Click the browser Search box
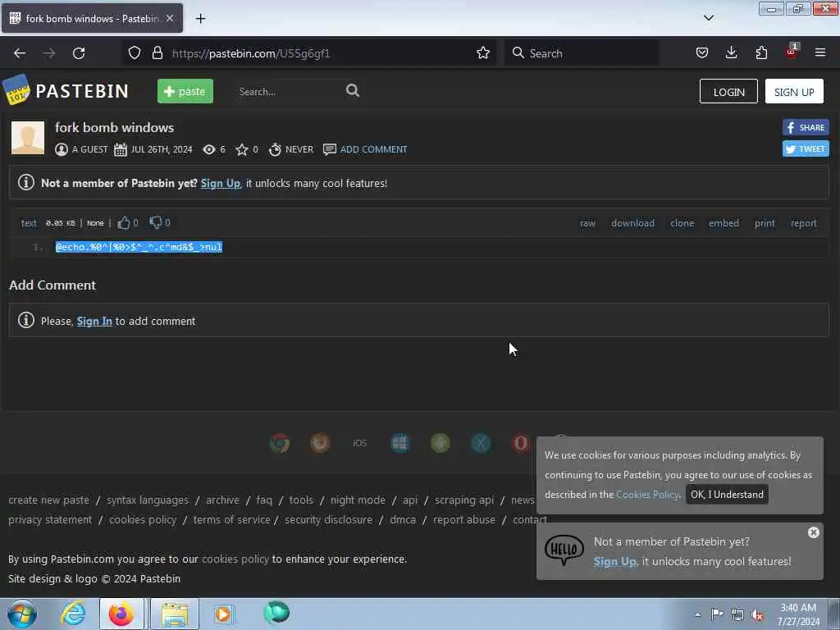The height and width of the screenshot is (630, 840). pyautogui.click(x=582, y=53)
